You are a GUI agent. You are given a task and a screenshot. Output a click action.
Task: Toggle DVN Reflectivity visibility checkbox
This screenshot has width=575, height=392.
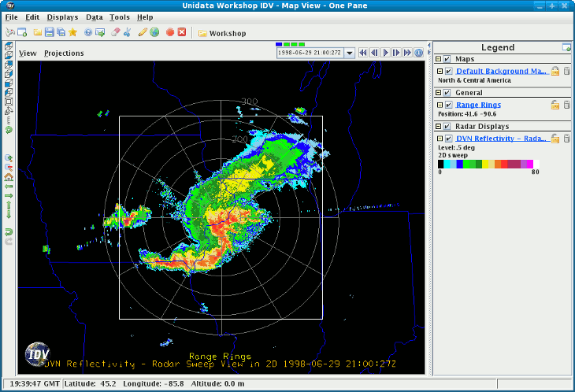pyautogui.click(x=448, y=139)
